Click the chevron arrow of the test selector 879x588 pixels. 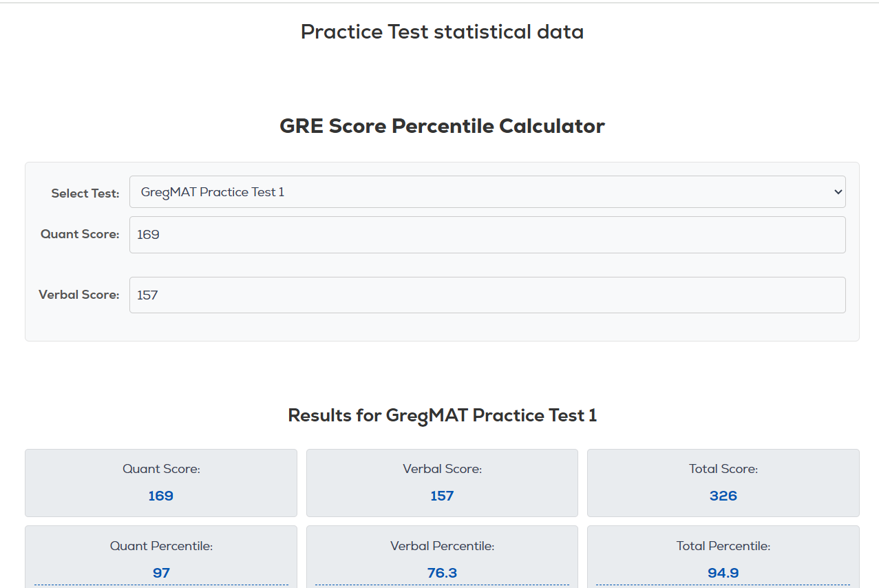pos(837,192)
